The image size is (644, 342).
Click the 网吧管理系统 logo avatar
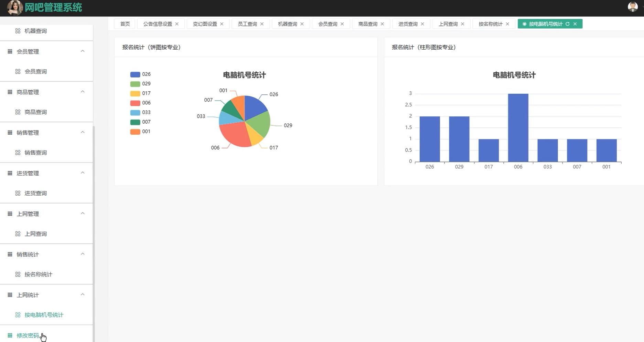coord(14,7)
